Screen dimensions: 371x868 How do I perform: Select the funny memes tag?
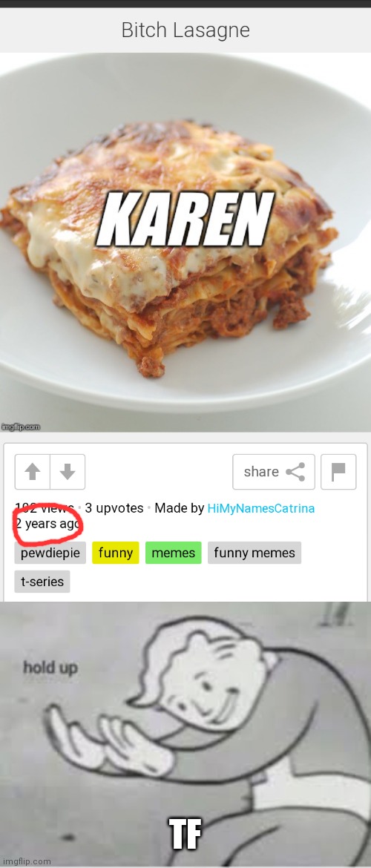click(255, 553)
